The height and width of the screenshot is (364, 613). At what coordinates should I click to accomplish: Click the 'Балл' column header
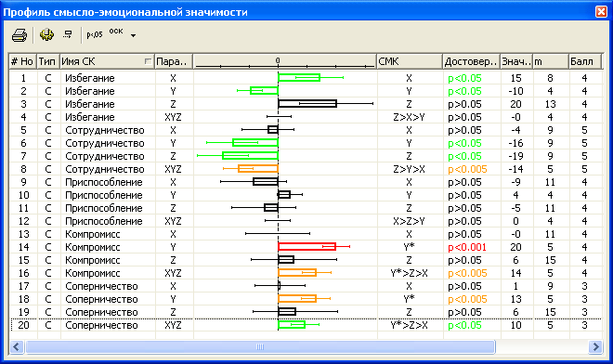pyautogui.click(x=584, y=61)
